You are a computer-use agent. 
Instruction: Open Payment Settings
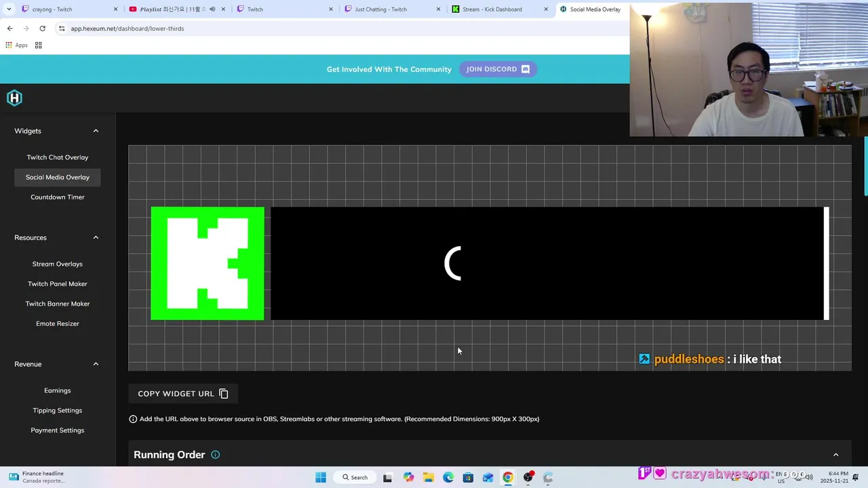point(58,430)
